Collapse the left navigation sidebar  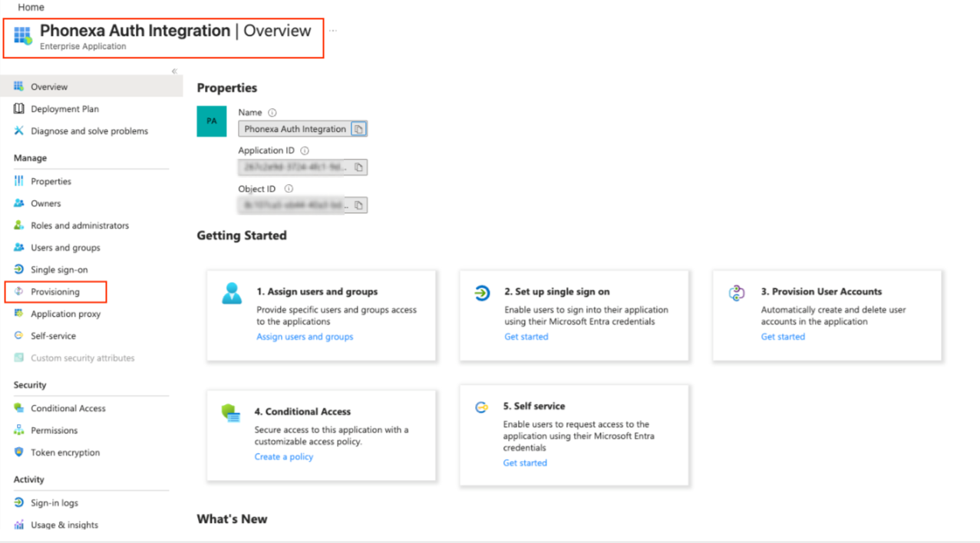click(x=174, y=71)
